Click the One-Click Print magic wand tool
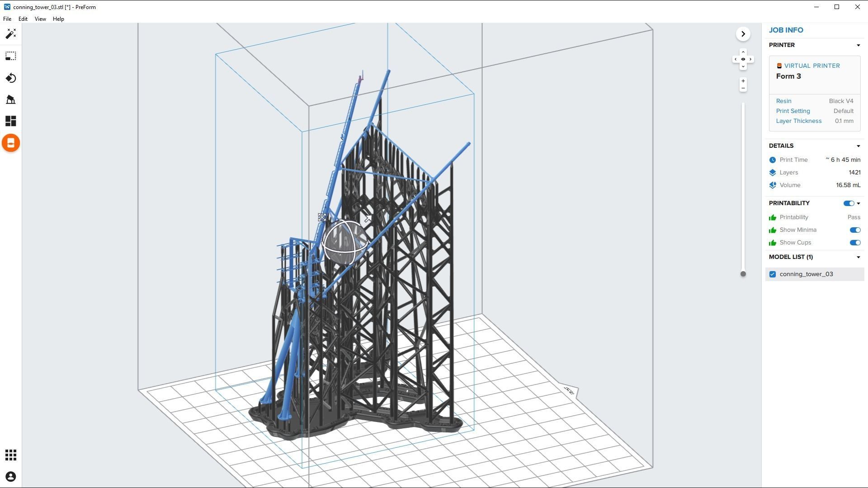The image size is (868, 488). 11,34
